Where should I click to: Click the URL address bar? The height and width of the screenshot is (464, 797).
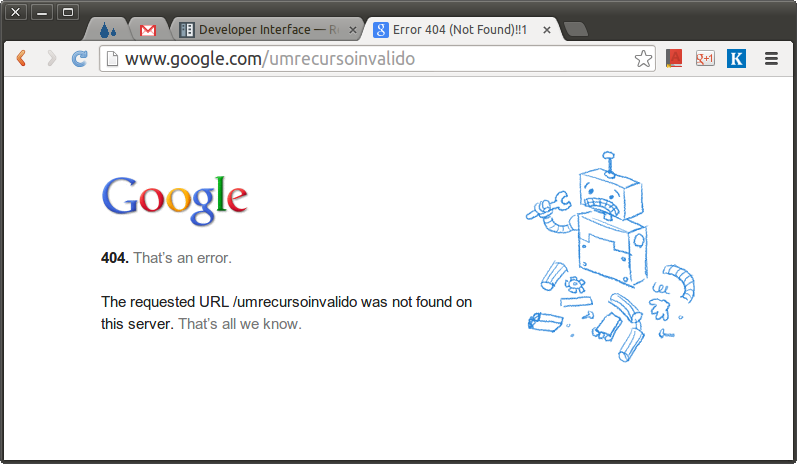coord(377,58)
